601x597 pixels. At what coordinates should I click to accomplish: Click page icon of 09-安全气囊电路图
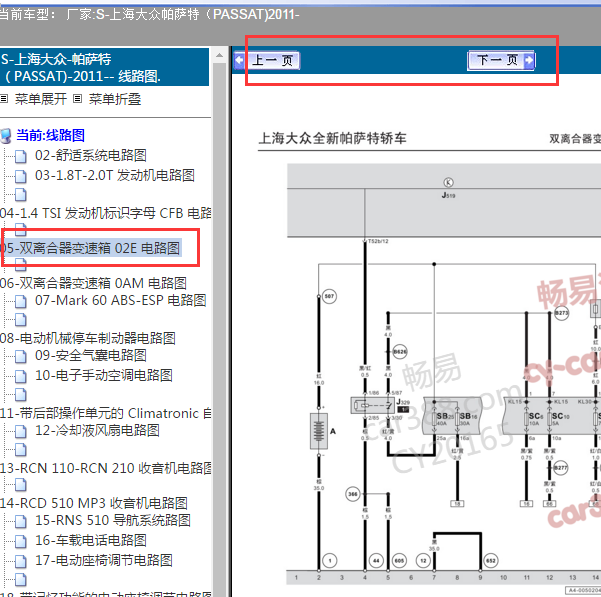(x=21, y=356)
